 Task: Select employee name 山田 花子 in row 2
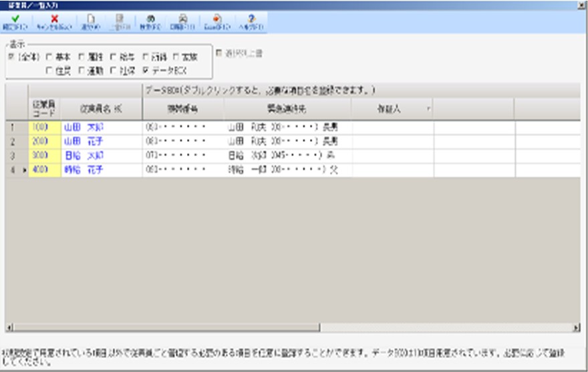coord(83,141)
